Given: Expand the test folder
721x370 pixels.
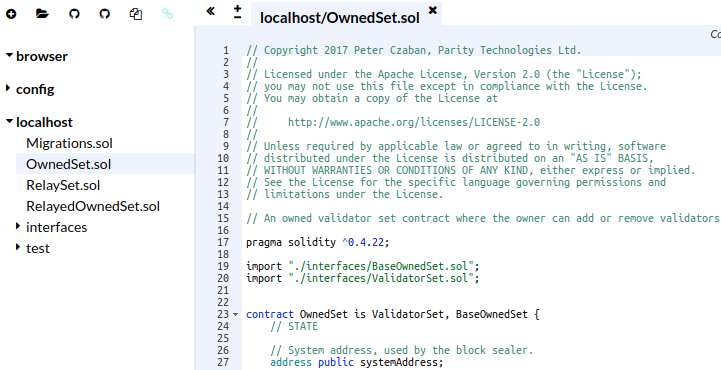Looking at the screenshot, I should pyautogui.click(x=18, y=247).
